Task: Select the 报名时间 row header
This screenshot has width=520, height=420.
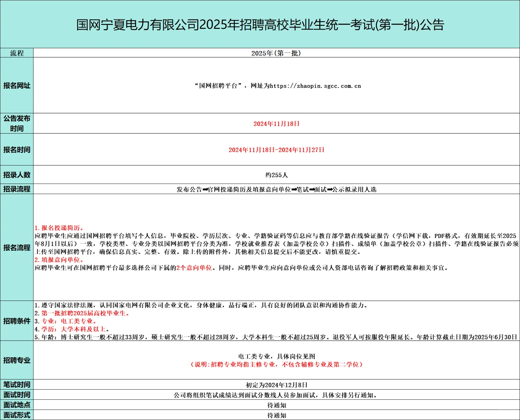Action: [17, 149]
